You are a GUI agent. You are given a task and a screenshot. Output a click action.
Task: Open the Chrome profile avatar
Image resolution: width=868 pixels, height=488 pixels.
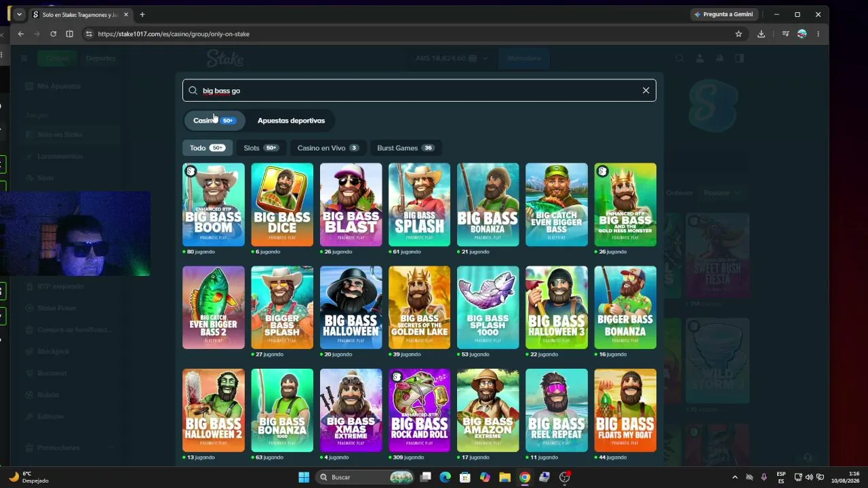tap(802, 34)
